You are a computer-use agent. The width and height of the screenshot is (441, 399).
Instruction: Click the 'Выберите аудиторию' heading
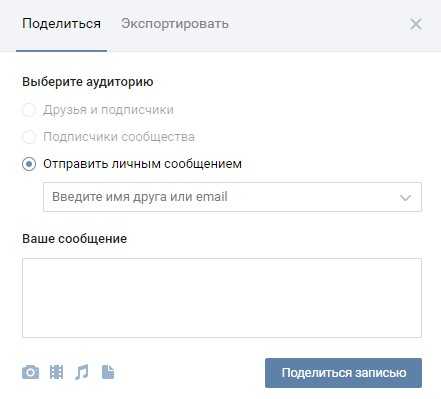(88, 82)
